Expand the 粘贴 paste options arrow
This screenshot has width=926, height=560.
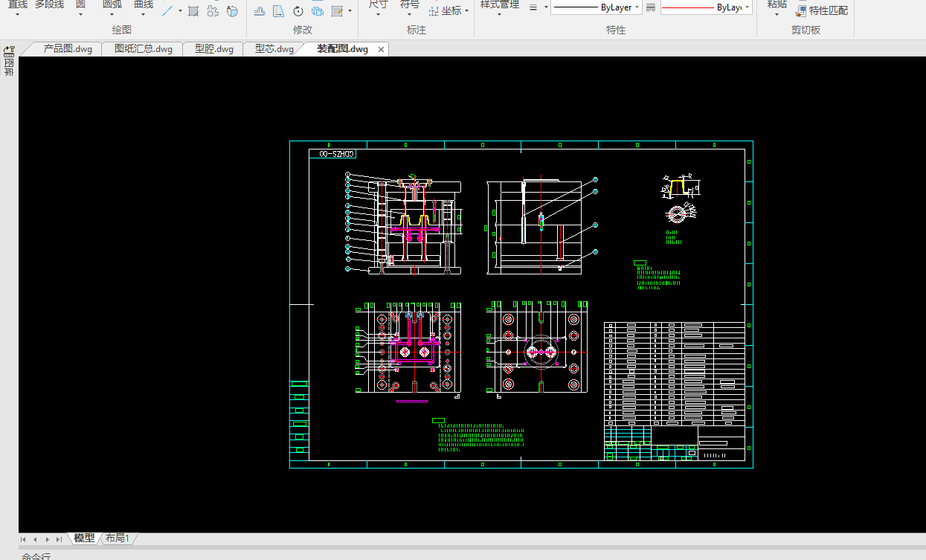(x=777, y=16)
